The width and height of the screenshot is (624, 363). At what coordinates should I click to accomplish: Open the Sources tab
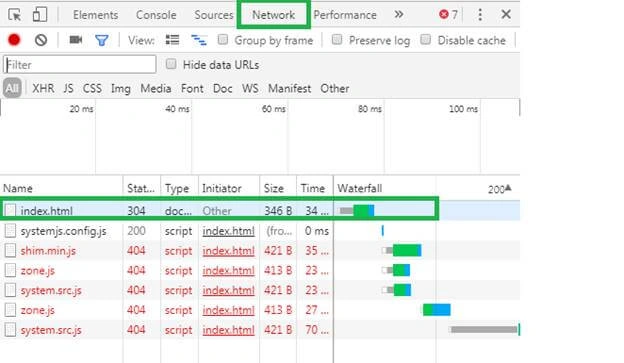point(214,15)
